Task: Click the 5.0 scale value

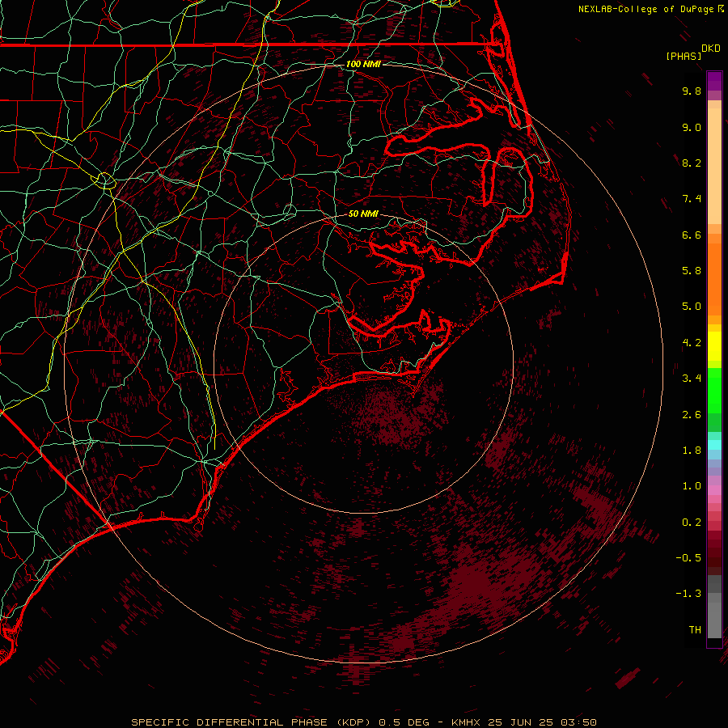Action: coord(692,307)
